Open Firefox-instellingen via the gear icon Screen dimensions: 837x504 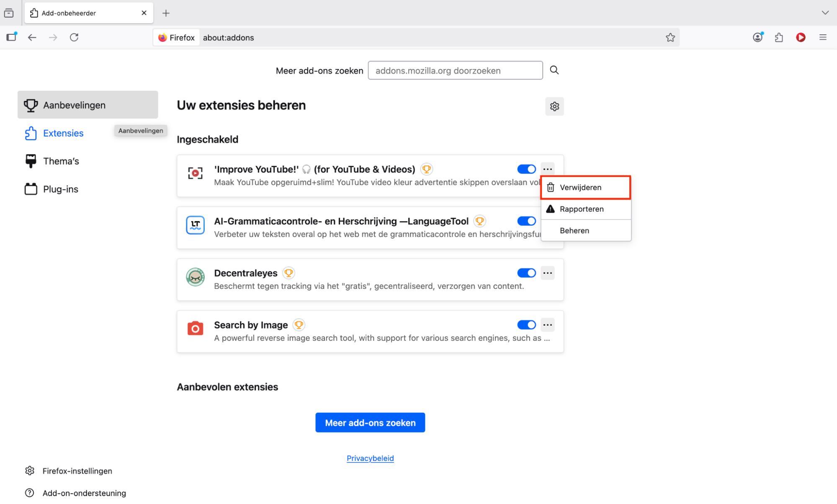(x=30, y=471)
